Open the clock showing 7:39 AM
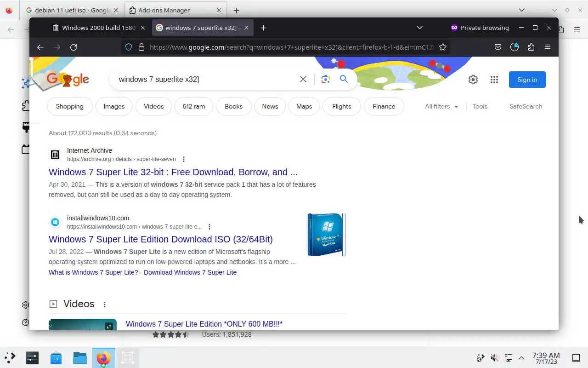The image size is (588, 368). [x=546, y=358]
